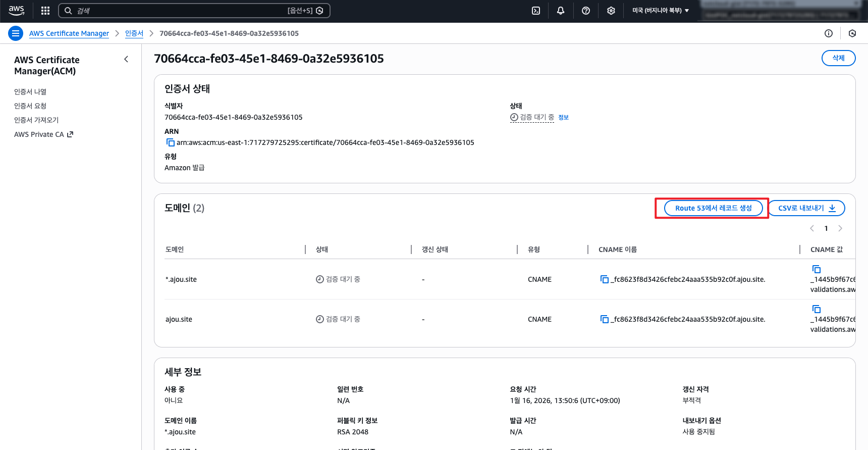The height and width of the screenshot is (450, 868).
Task: Copy CNAME name for *.ajou.site row
Action: (605, 279)
